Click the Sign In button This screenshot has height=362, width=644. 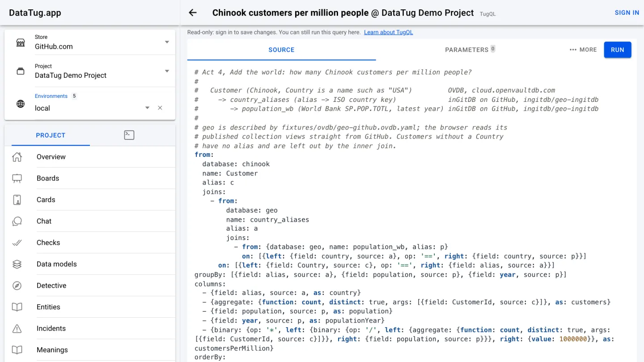coord(627,13)
